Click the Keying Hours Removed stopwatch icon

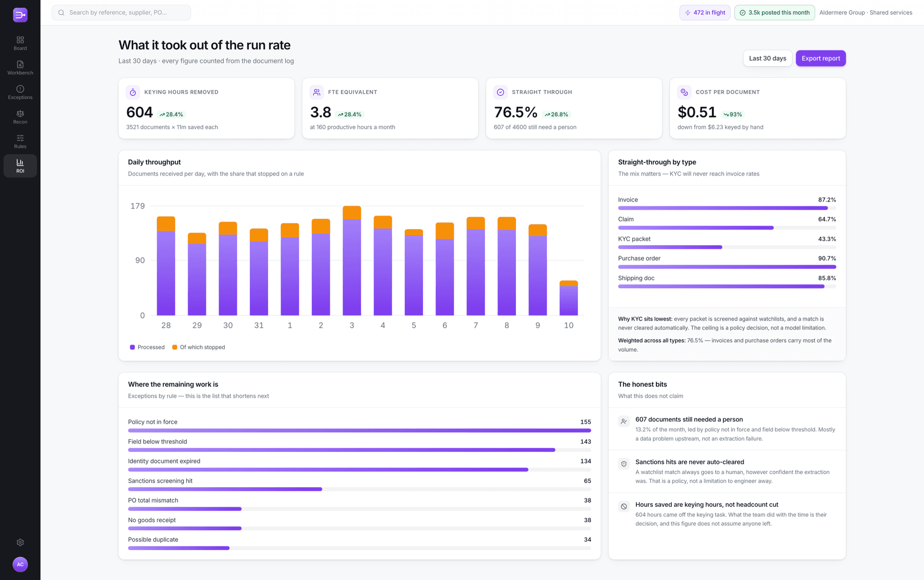pos(133,92)
